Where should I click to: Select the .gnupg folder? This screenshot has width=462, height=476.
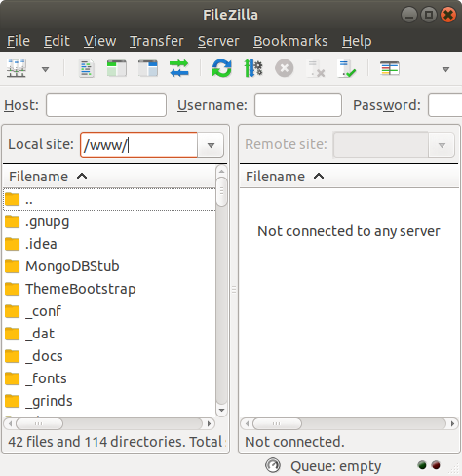[x=109, y=221]
